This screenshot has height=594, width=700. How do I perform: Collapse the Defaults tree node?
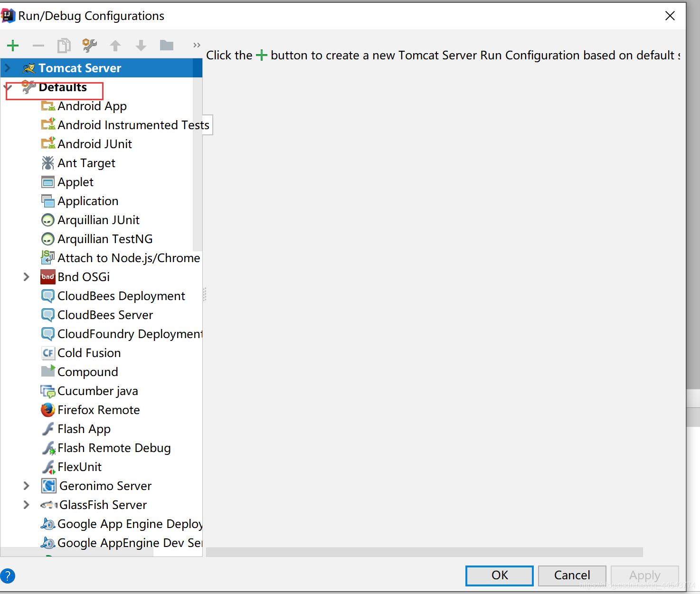click(8, 87)
